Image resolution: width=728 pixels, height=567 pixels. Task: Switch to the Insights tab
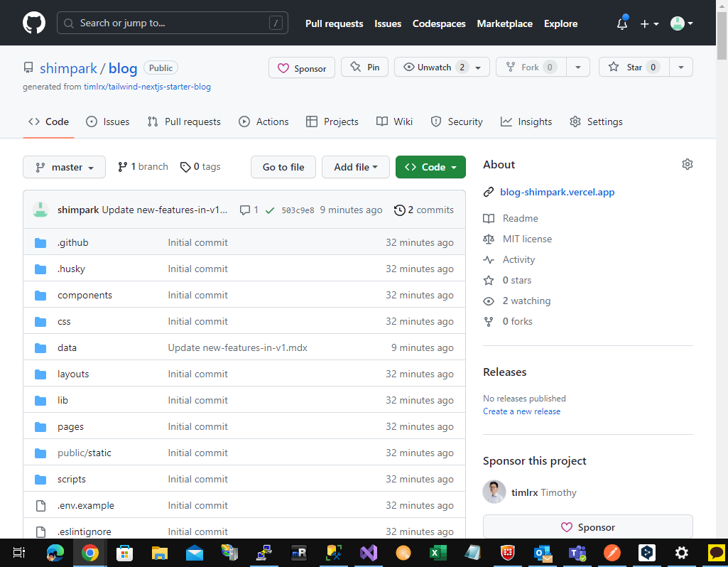pos(526,121)
